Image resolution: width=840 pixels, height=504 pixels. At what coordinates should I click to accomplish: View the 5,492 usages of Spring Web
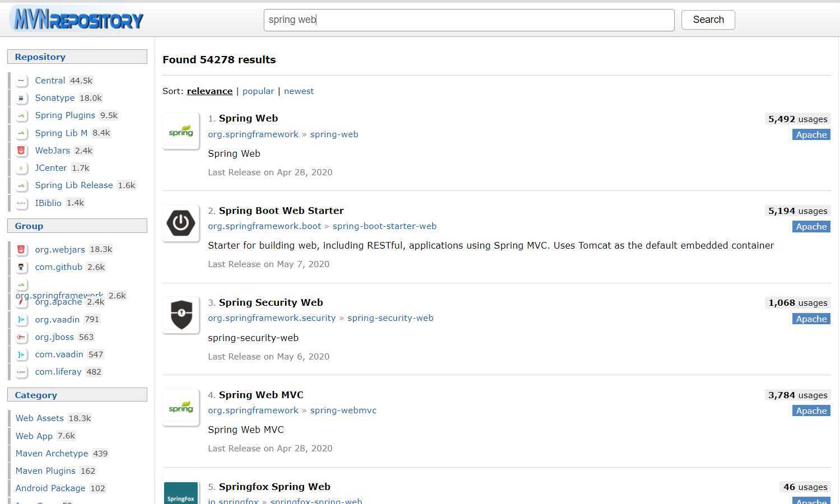797,119
